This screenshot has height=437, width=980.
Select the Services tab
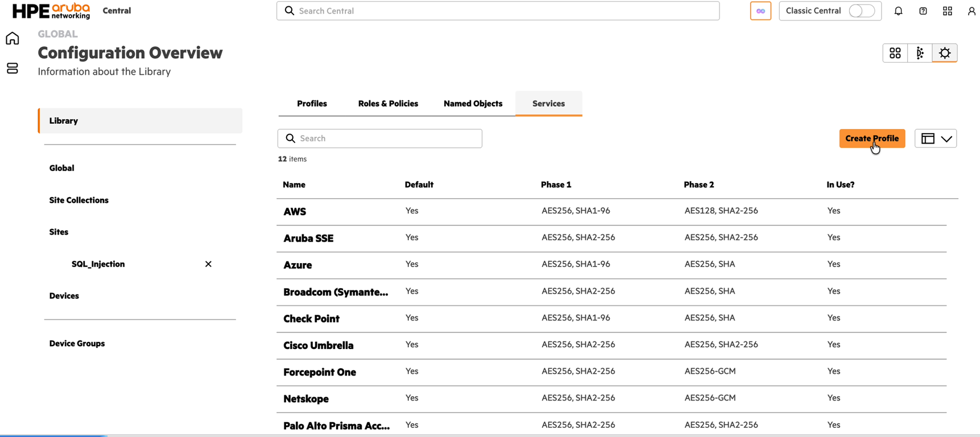coord(548,103)
